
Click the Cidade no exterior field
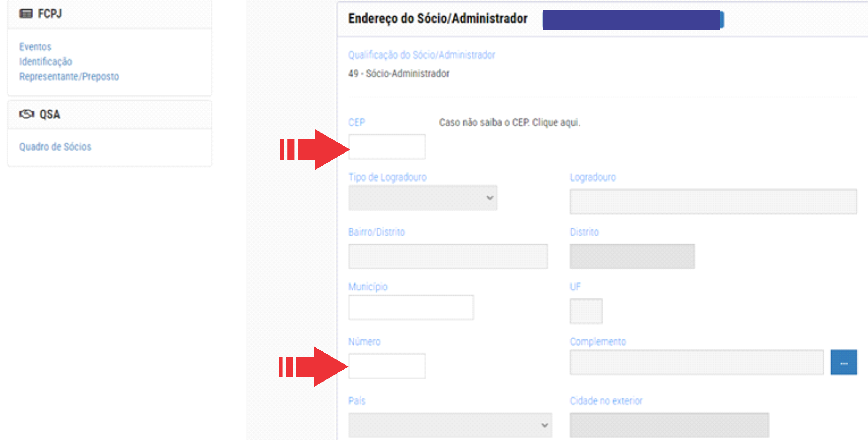point(669,425)
